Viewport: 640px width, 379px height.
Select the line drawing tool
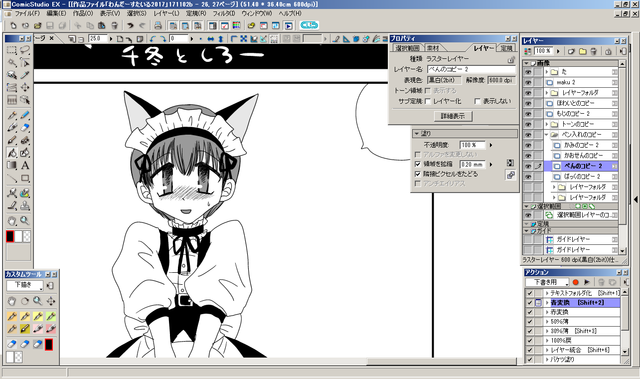pyautogui.click(x=12, y=178)
